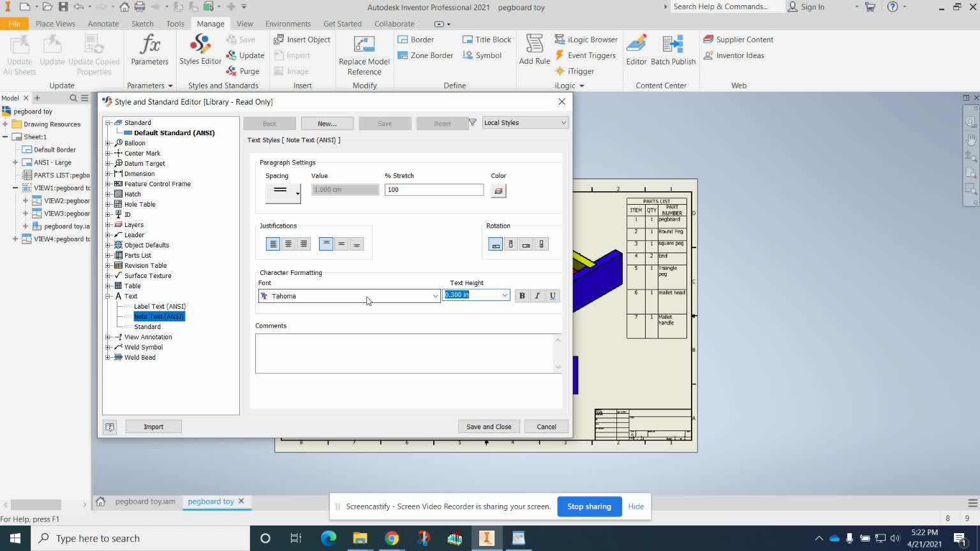Toggle Italic text formatting
This screenshot has height=551, width=980.
537,296
